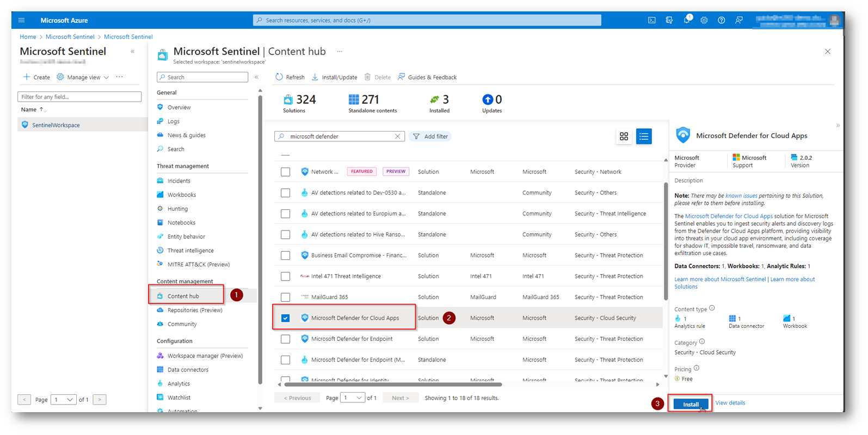Click the Refresh toolbar button
This screenshot has width=868, height=435.
click(x=290, y=77)
